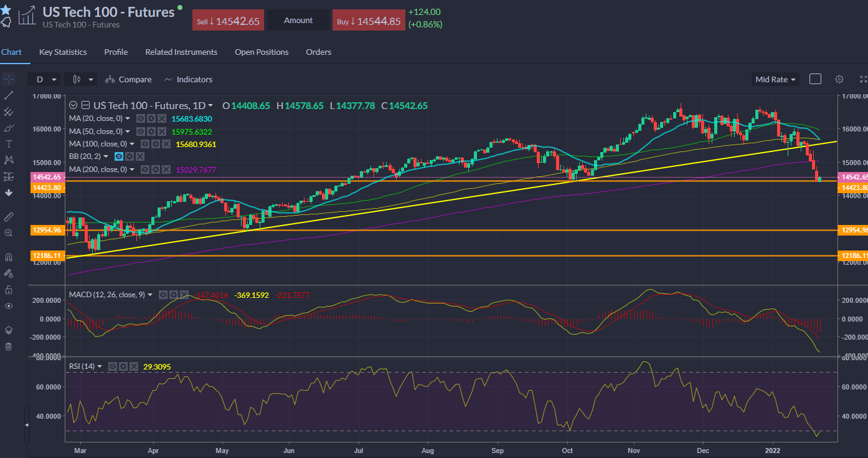
Task: Toggle visibility of Bollinger Bands indicator
Action: (119, 156)
